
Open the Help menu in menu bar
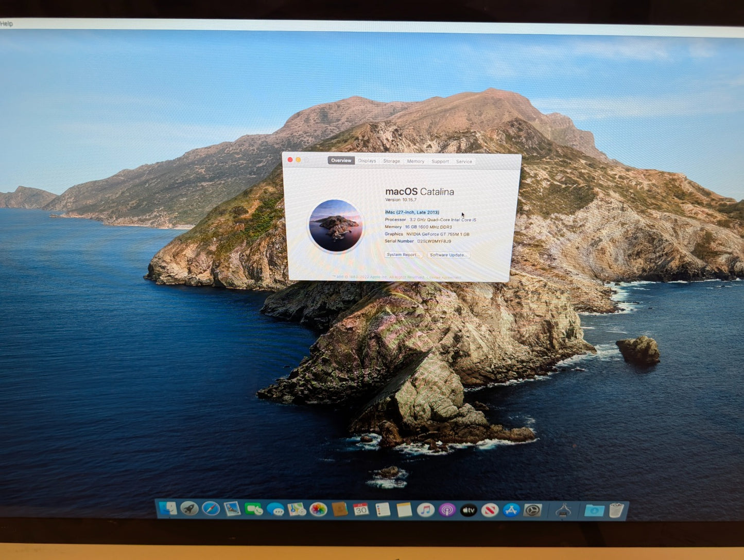coord(6,24)
